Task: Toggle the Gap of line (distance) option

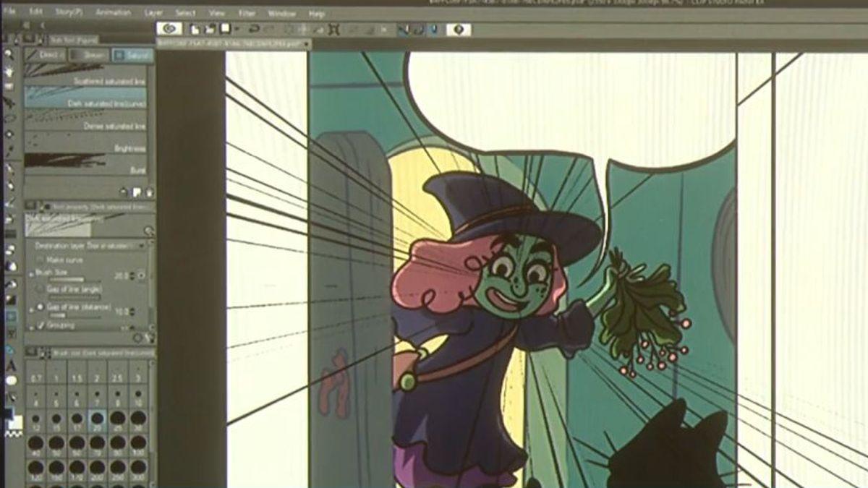Action: (x=40, y=307)
